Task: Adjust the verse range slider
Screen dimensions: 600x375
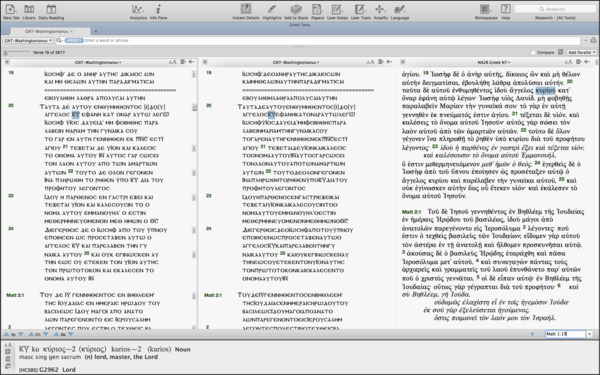Action: (17, 52)
